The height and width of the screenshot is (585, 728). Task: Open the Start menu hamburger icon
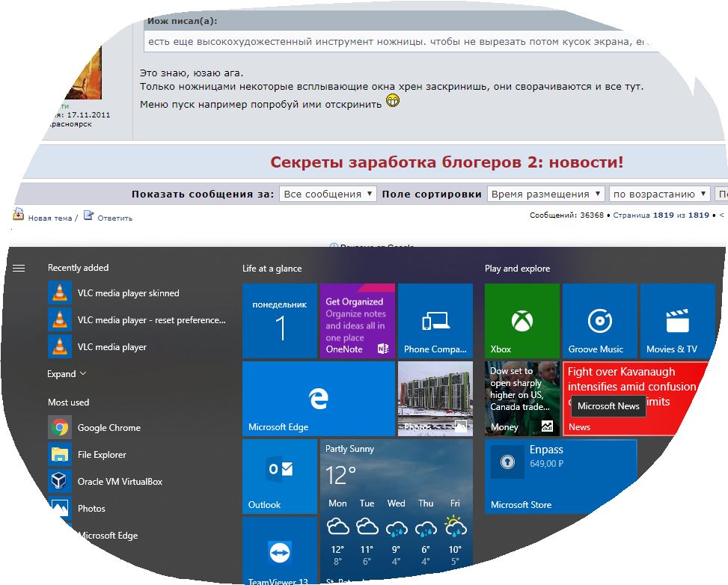click(19, 269)
